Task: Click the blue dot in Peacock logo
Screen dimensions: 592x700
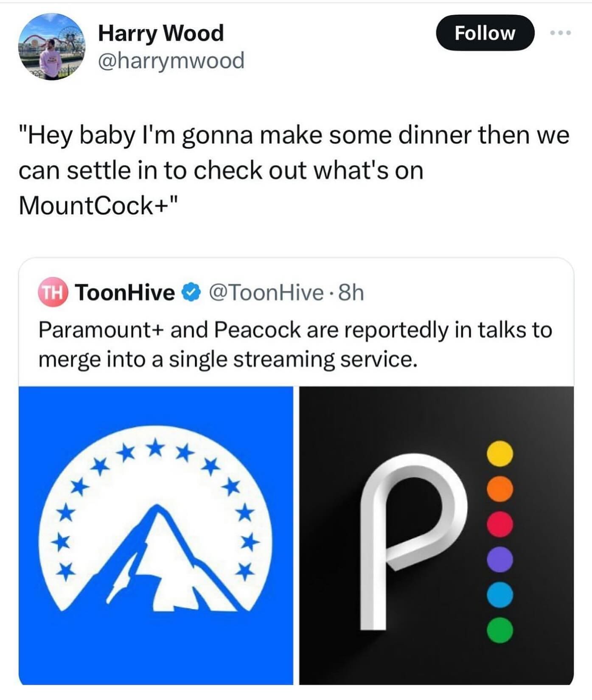Action: point(499,595)
